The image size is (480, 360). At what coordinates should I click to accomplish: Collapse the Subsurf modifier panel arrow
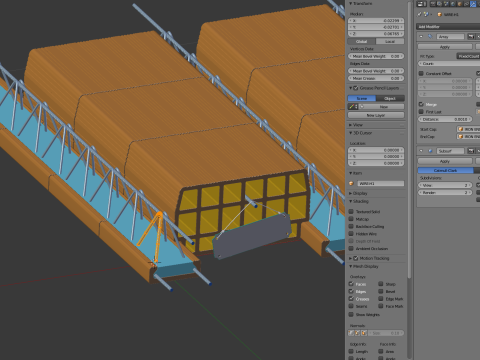pyautogui.click(x=421, y=151)
